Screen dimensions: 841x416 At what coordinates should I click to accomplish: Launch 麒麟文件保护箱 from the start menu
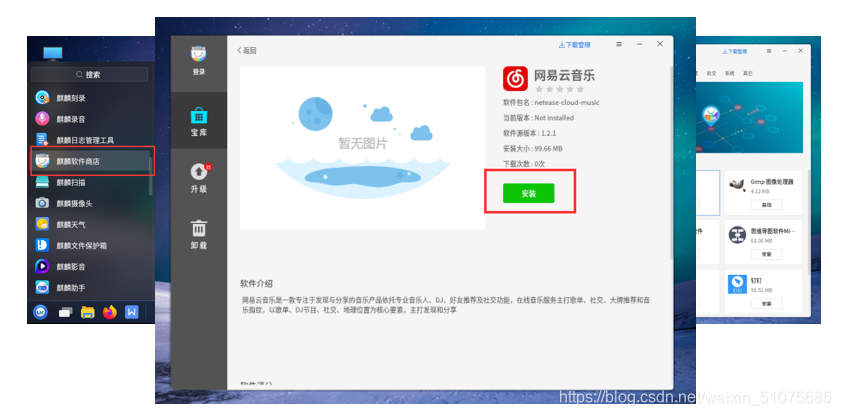(x=91, y=246)
